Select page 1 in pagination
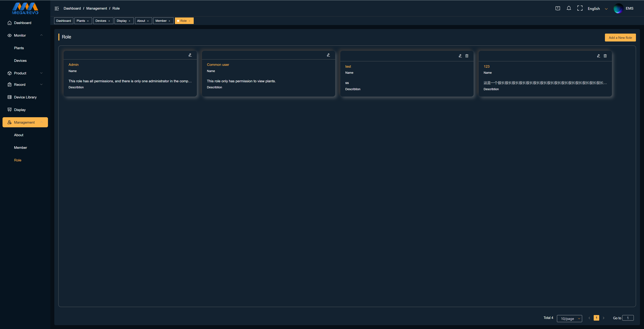Image resolution: width=644 pixels, height=329 pixels. [x=596, y=318]
